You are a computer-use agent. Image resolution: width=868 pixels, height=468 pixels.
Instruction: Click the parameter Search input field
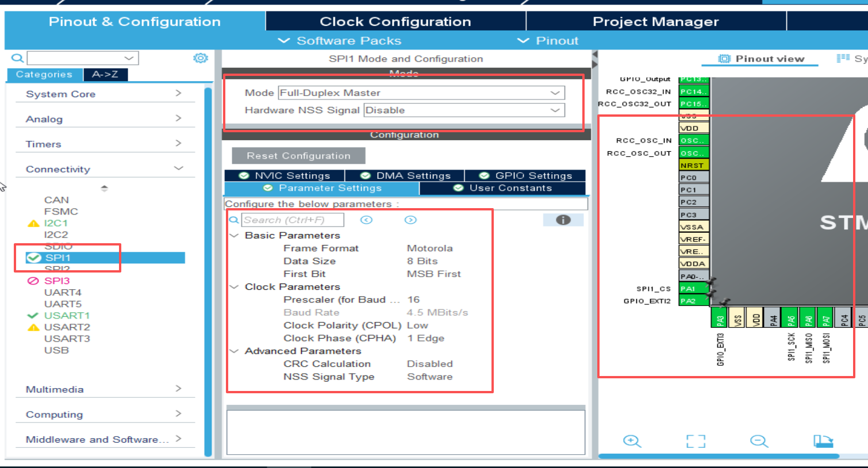[x=293, y=220]
